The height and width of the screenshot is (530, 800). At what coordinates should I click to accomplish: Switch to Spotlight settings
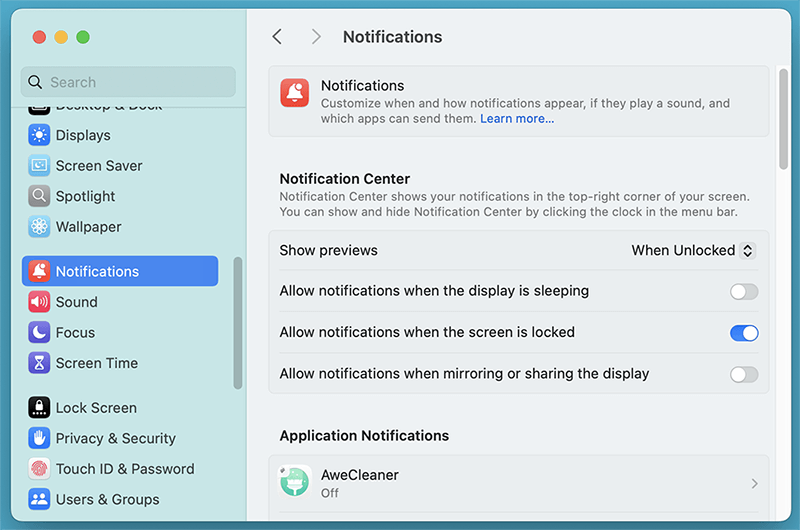click(120, 196)
